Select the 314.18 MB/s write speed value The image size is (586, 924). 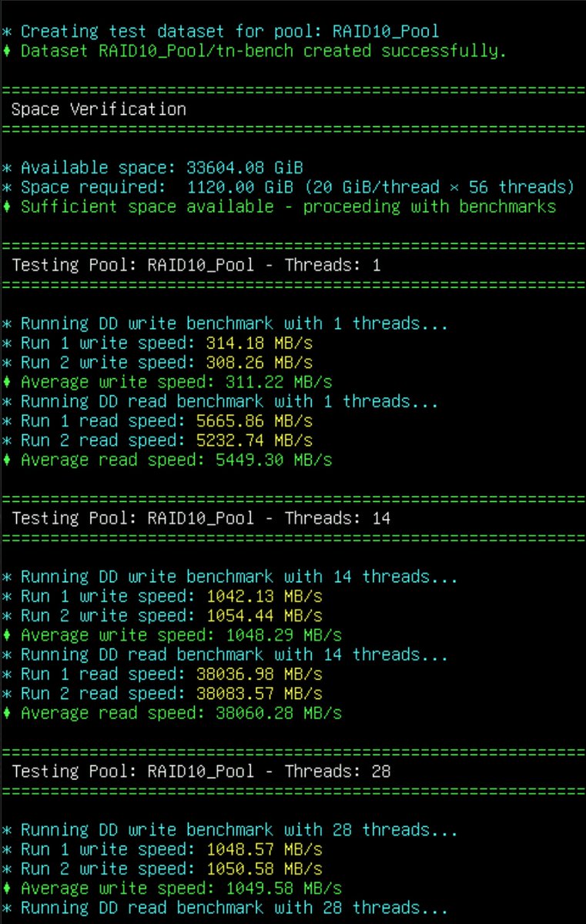[260, 343]
